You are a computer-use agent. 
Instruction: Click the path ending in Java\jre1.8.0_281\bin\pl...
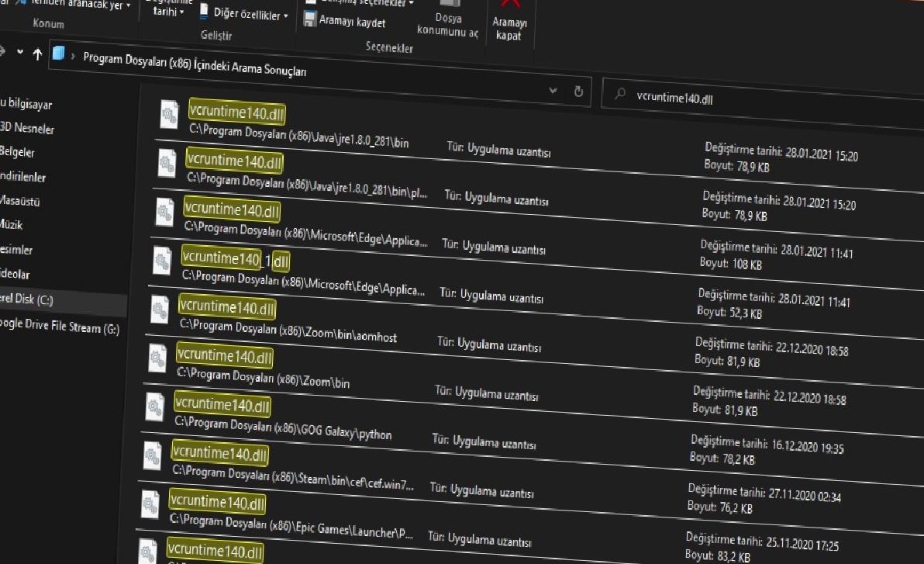[307, 185]
